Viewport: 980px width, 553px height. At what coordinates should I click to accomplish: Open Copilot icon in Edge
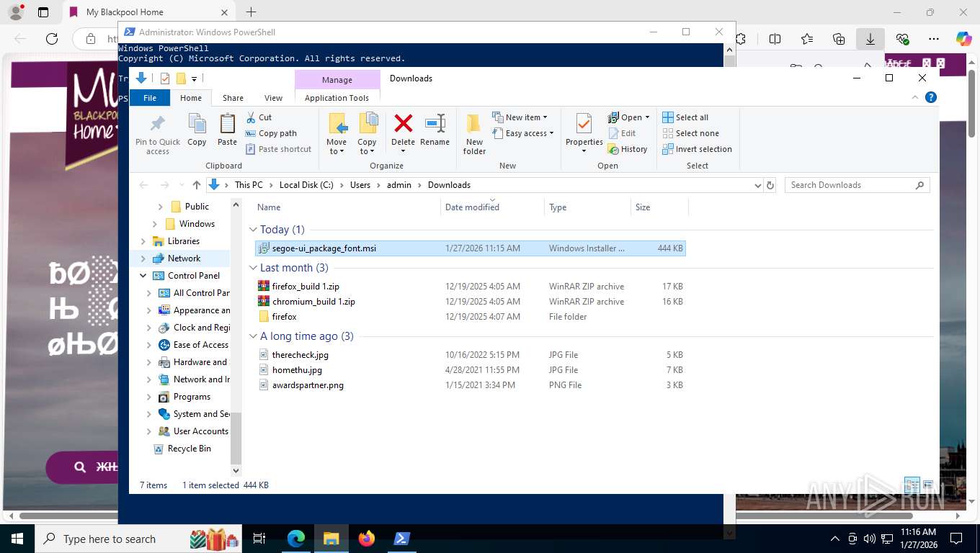[963, 39]
